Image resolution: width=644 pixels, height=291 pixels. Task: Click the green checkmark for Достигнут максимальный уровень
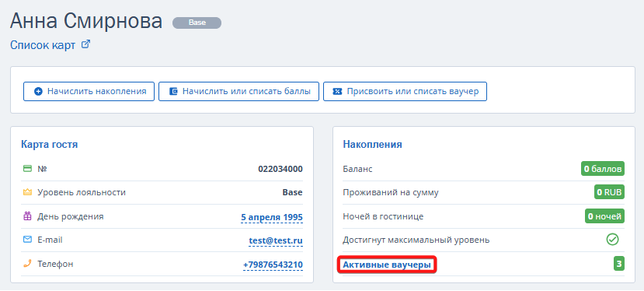(x=612, y=240)
